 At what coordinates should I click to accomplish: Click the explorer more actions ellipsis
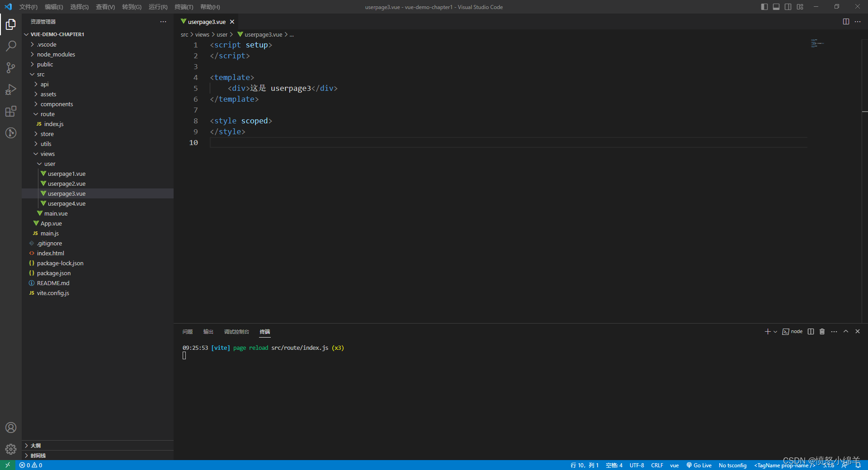click(163, 22)
